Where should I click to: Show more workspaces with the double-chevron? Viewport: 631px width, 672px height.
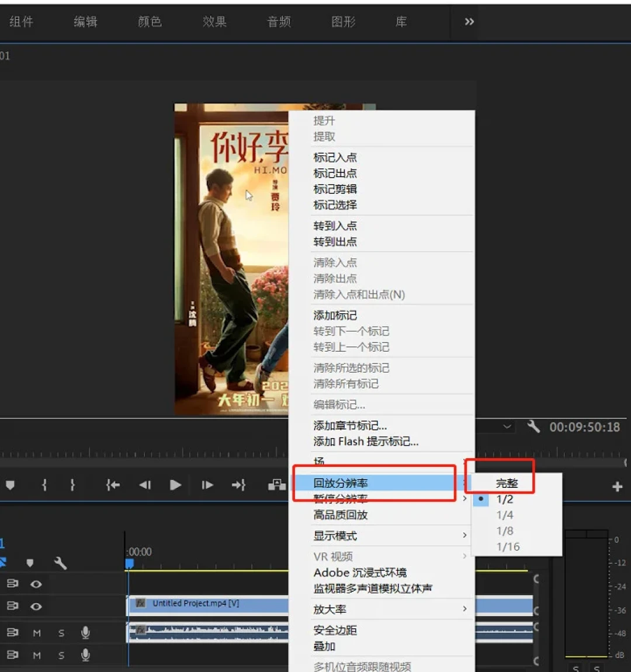(x=469, y=22)
